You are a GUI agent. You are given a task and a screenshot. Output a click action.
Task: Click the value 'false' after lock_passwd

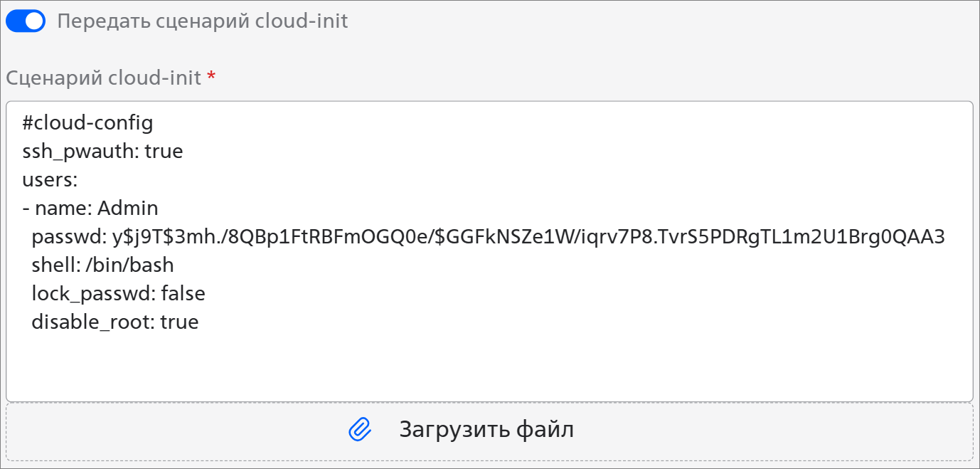pyautogui.click(x=183, y=294)
